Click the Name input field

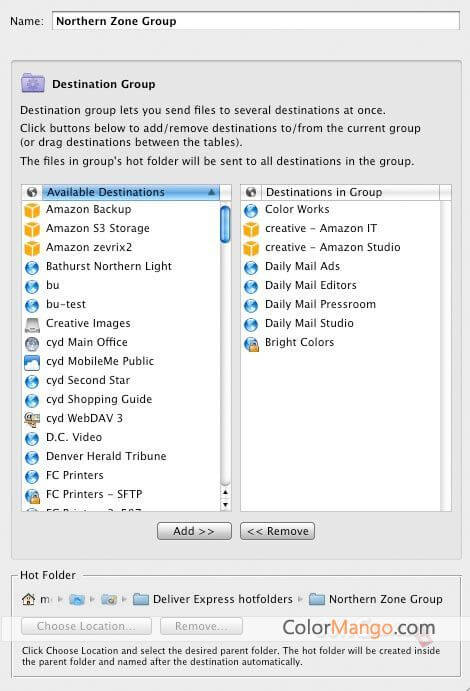tap(256, 21)
